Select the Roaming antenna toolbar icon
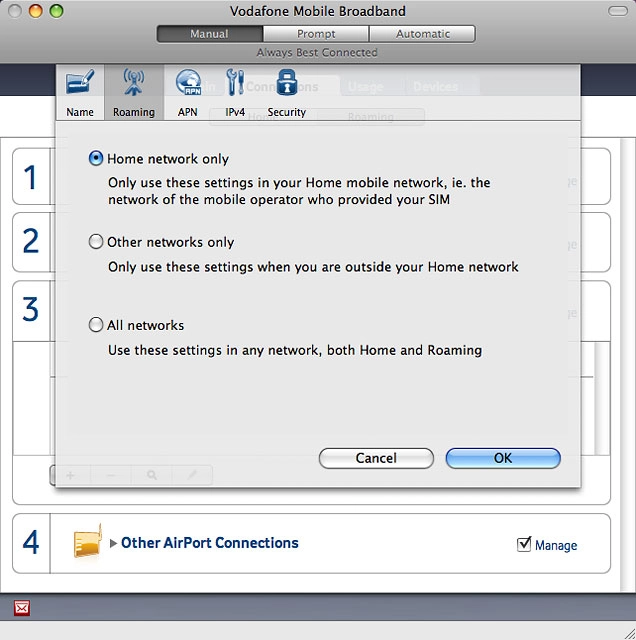 (133, 82)
